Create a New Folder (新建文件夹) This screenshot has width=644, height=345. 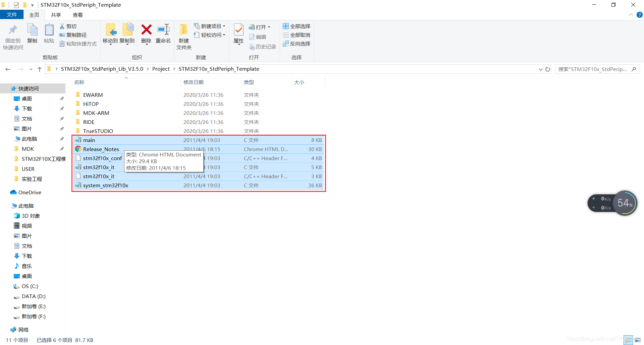(184, 37)
